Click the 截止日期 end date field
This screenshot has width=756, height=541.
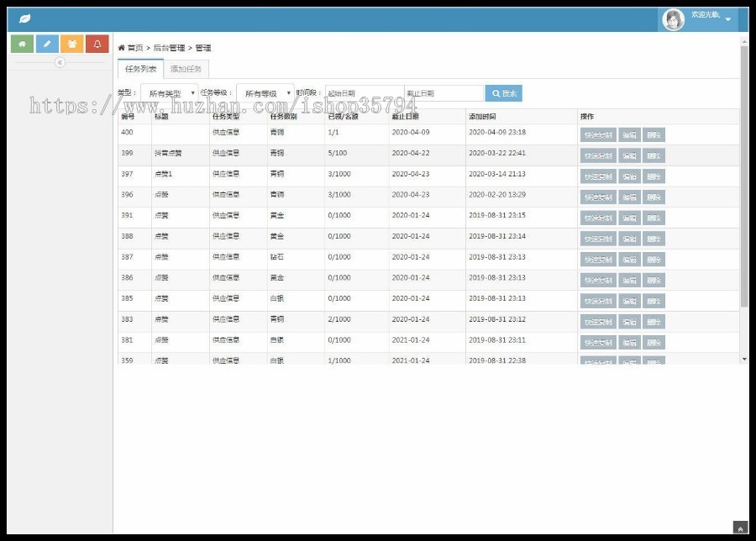(x=444, y=93)
